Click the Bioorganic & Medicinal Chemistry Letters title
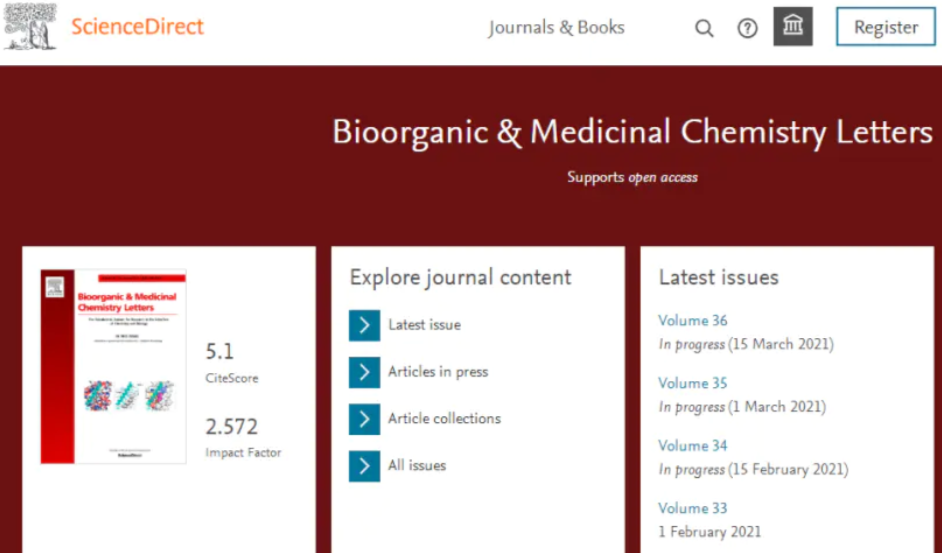Image resolution: width=942 pixels, height=553 pixels. pos(632,132)
